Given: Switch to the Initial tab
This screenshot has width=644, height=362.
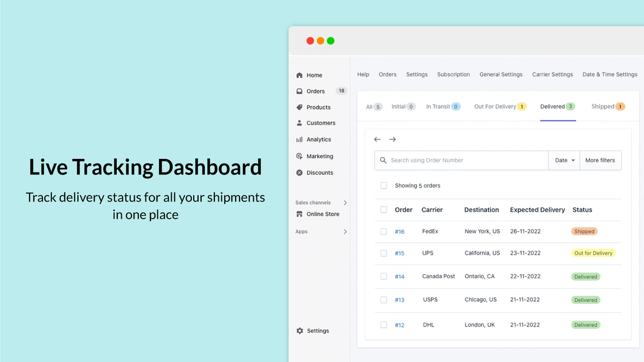Looking at the screenshot, I should click(x=404, y=107).
